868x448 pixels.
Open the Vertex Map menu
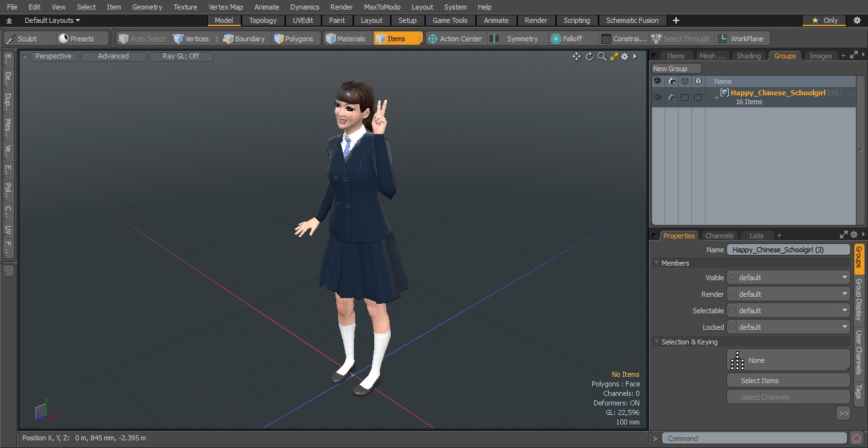point(226,7)
